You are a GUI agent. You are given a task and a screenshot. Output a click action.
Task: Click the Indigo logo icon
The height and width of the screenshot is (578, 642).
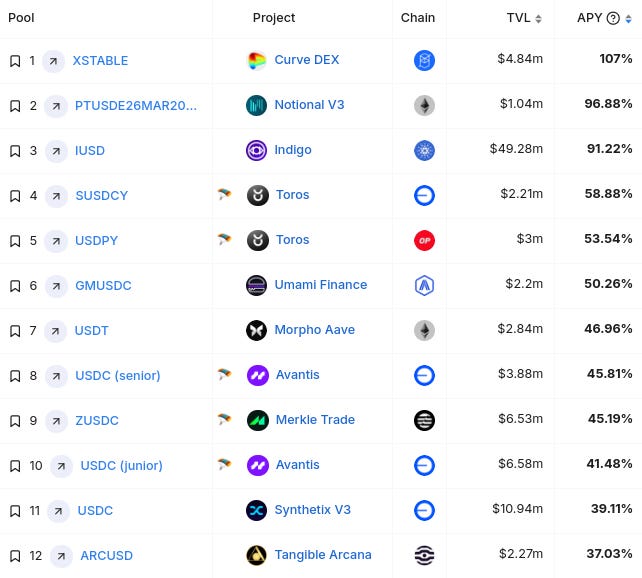pos(257,151)
